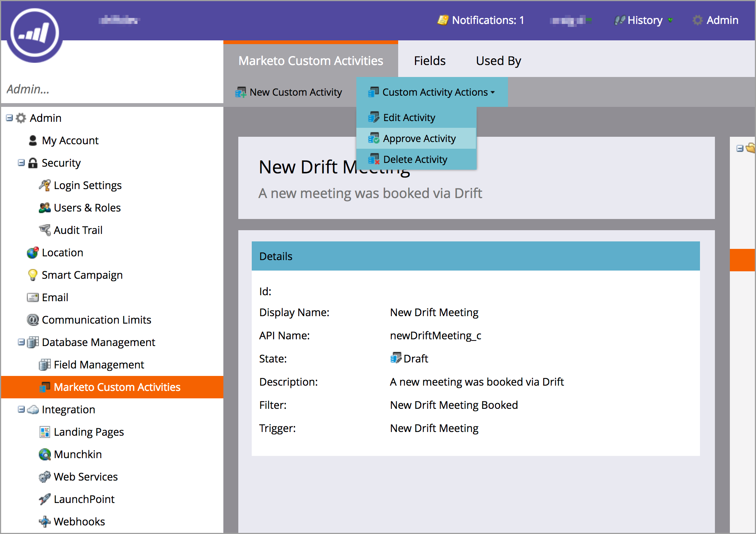Collapse the Security tree node
This screenshot has height=534, width=756.
pos(21,163)
